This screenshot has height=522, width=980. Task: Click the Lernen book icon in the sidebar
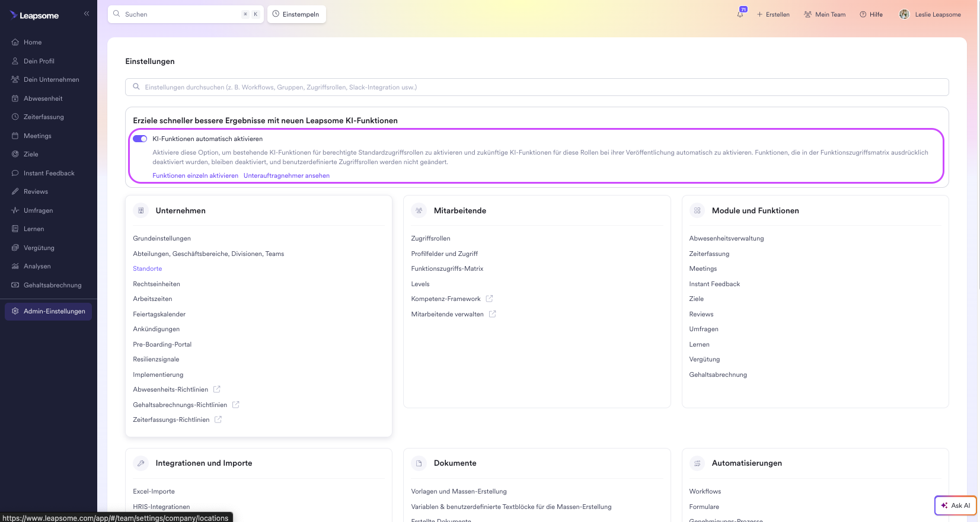click(x=15, y=229)
